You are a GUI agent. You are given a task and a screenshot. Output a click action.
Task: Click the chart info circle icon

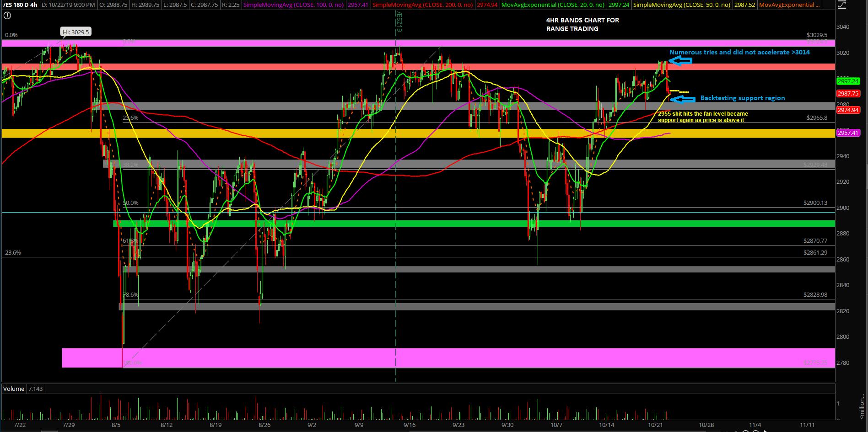tap(7, 16)
